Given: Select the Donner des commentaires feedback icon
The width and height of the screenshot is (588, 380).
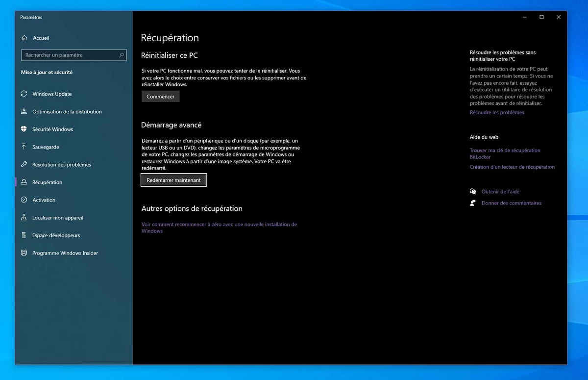Looking at the screenshot, I should tap(472, 203).
